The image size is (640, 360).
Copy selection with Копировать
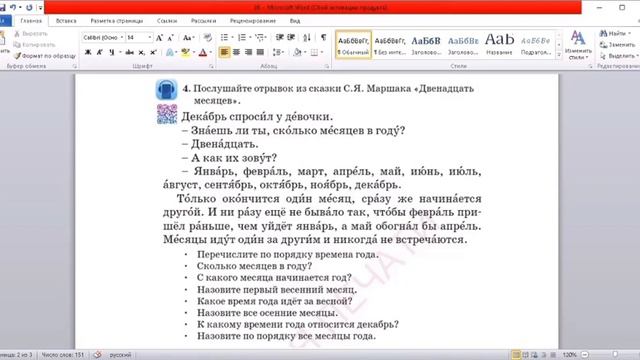coord(34,44)
